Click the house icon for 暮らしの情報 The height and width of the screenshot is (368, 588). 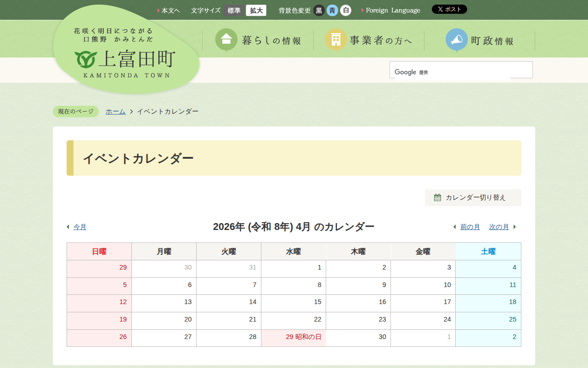[x=226, y=40]
